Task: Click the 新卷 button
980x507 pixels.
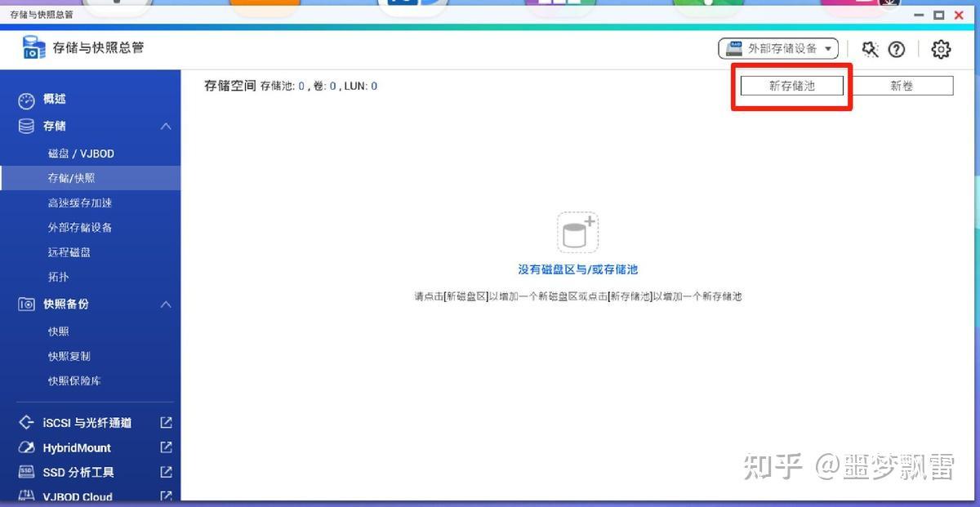Action: (x=902, y=86)
